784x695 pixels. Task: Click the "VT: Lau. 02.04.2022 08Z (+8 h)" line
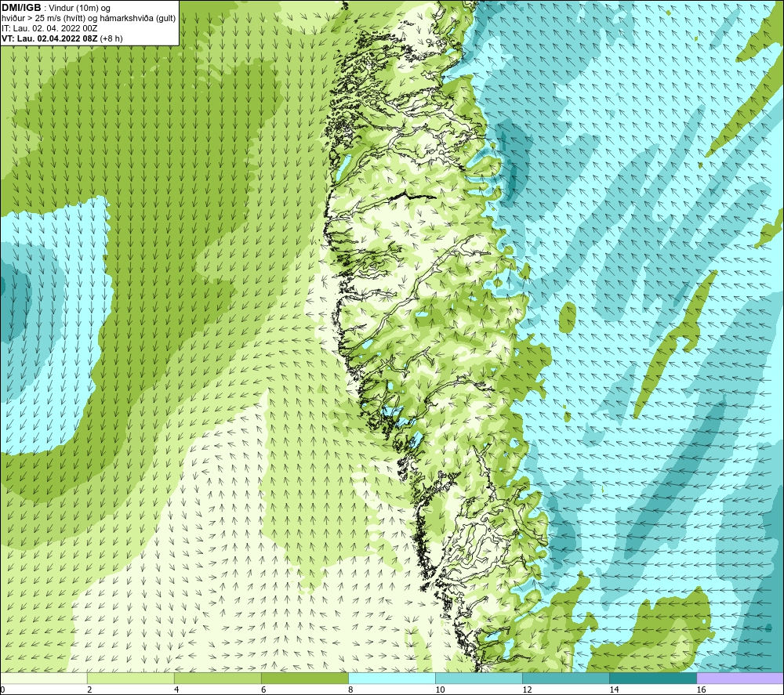tap(62, 38)
